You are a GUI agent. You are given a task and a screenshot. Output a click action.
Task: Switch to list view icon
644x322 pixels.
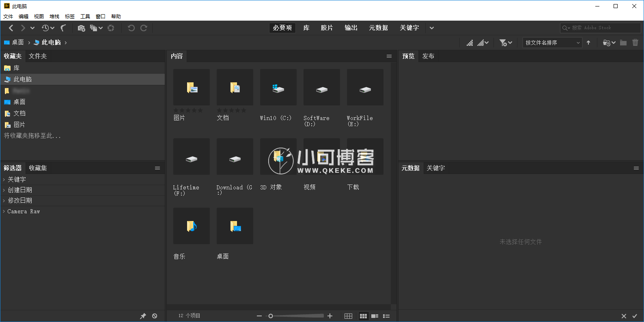pyautogui.click(x=386, y=316)
